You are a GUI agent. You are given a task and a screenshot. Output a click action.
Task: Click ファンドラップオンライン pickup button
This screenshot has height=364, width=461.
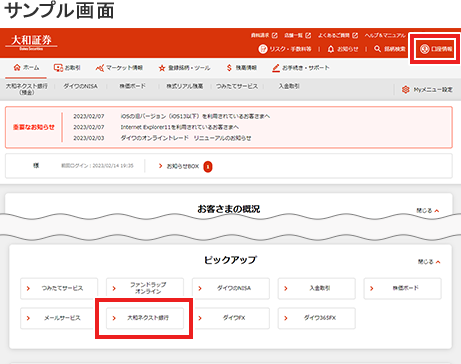pyautogui.click(x=145, y=288)
